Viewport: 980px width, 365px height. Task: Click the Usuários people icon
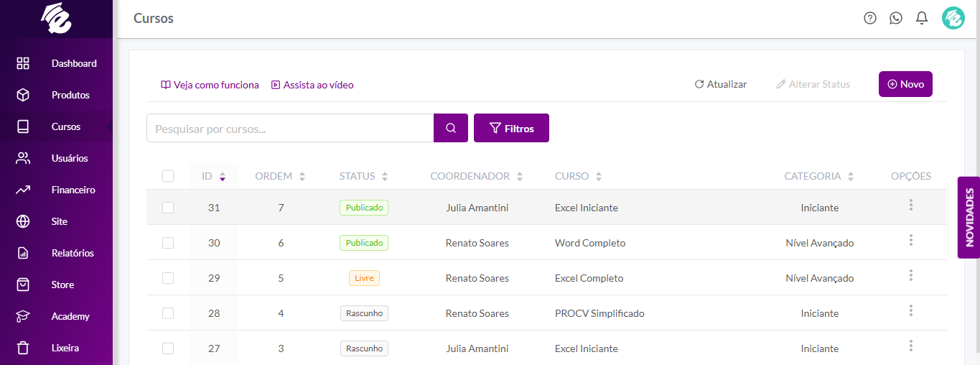23,158
